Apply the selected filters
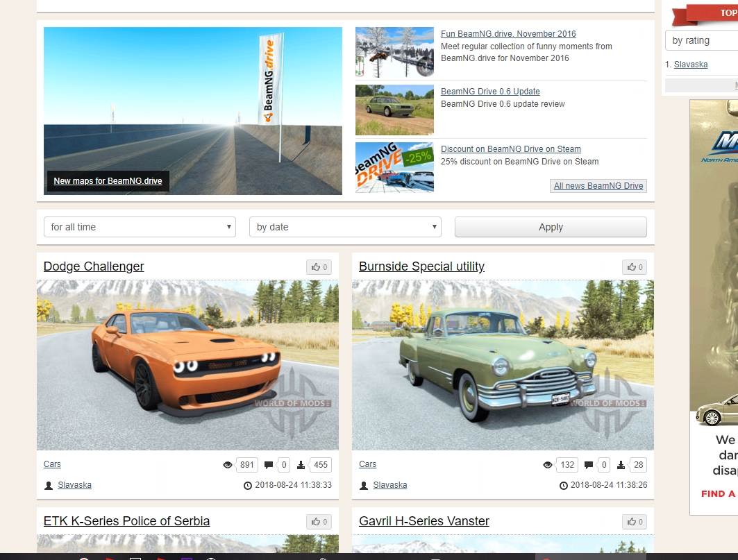 click(x=551, y=227)
